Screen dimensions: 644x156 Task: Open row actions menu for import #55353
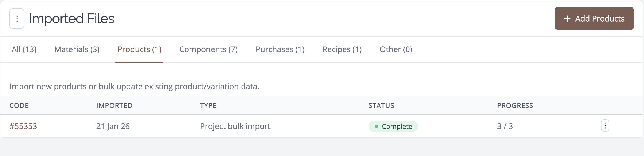pyautogui.click(x=605, y=126)
